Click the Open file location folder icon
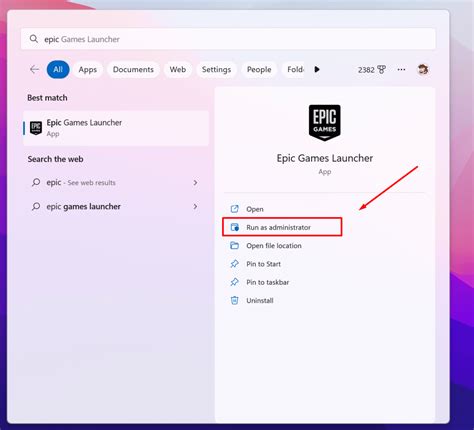Screen dimensions: 474x430 tap(234, 245)
